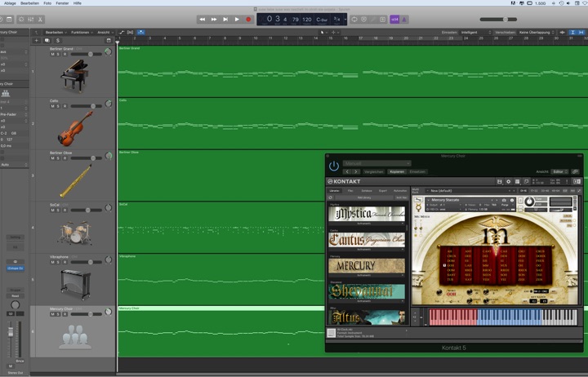Open the Smart Controls panel icon
Viewport: 588px width, 377px height.
tap(21, 19)
